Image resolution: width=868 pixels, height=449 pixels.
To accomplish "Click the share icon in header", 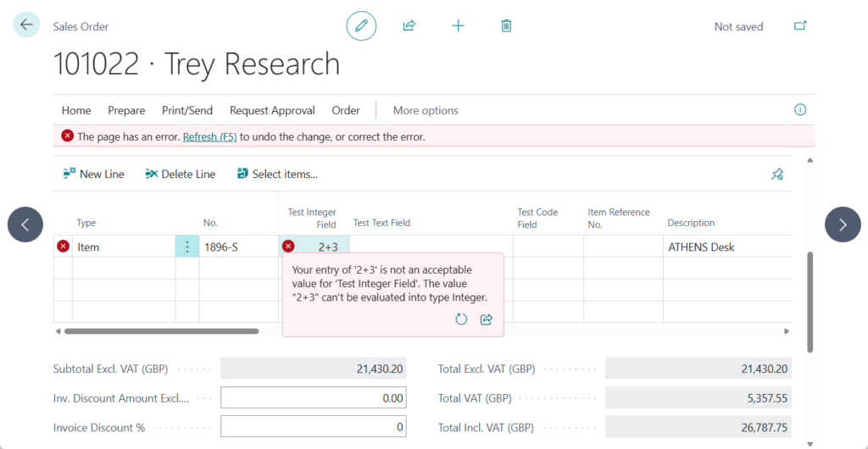I will tap(409, 26).
